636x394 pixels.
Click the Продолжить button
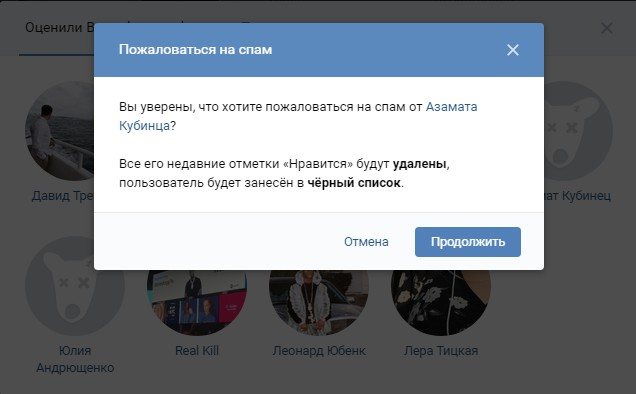coord(468,242)
